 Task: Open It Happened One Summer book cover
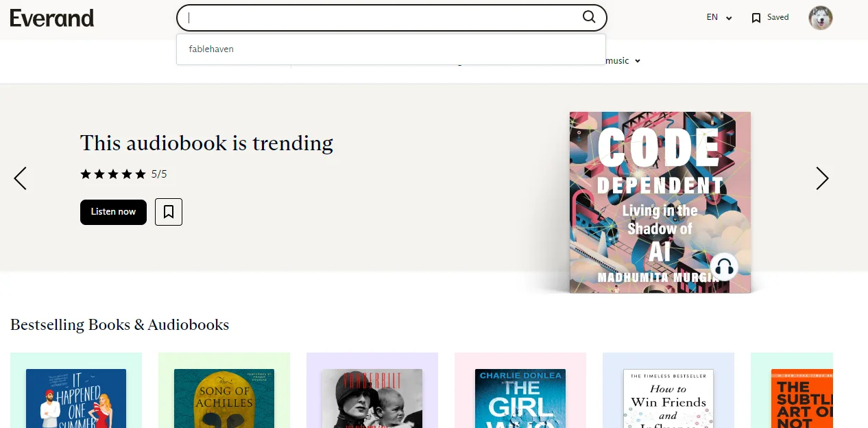76,399
